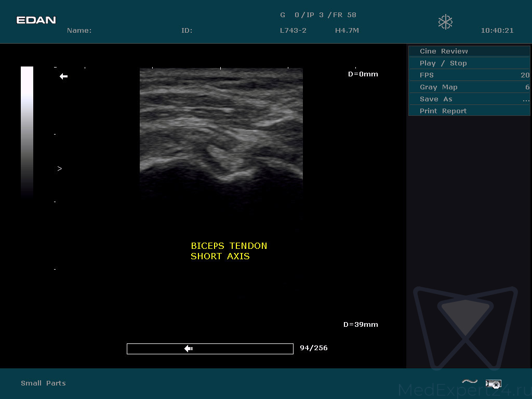
Task: Select the BICEPS TENDON SHORT AXIS annotation
Action: point(229,251)
